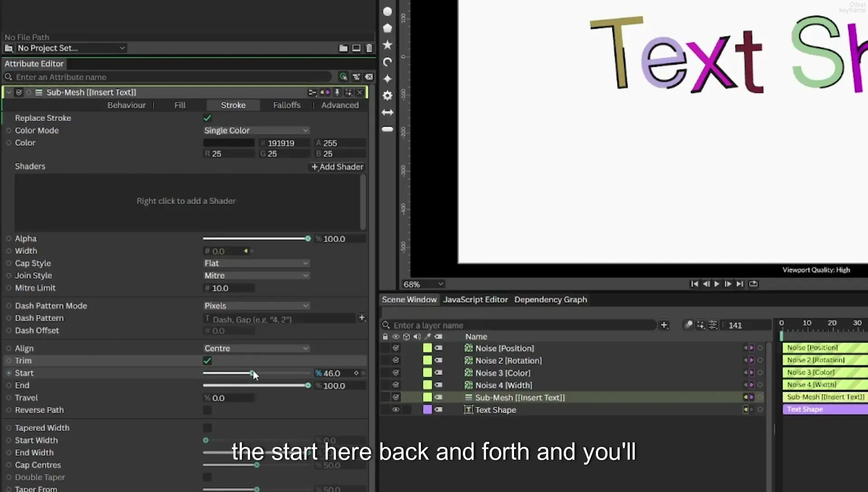Add a new layer with plus button
This screenshot has height=492, width=868.
pyautogui.click(x=664, y=325)
